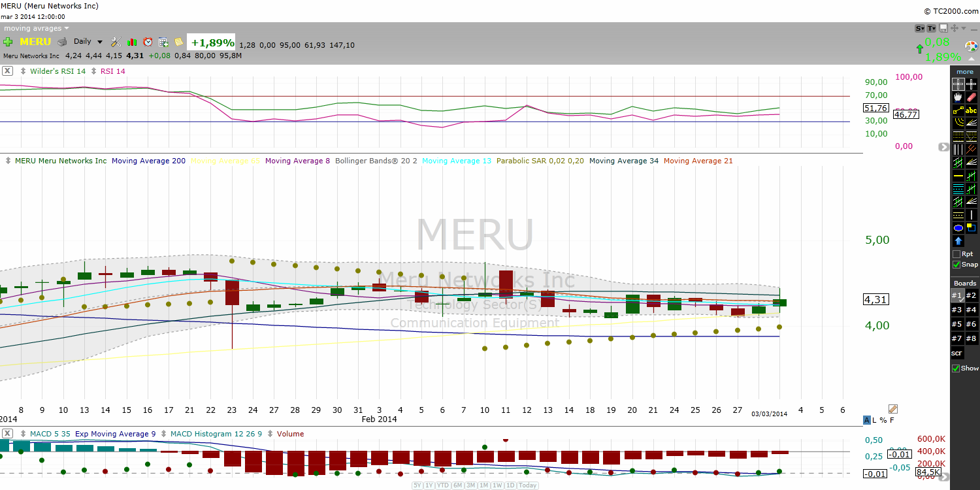Image resolution: width=980 pixels, height=490 pixels.
Task: Set an alert using alarm clock icon
Action: 148,42
